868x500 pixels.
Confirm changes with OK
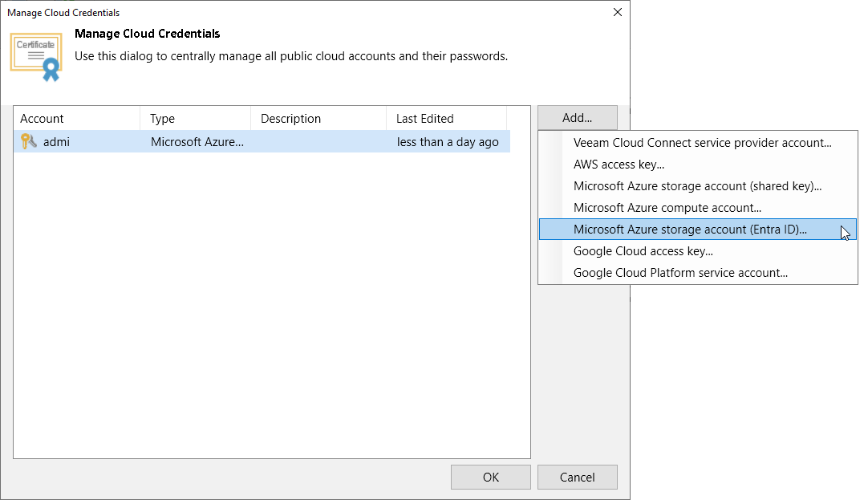[490, 477]
